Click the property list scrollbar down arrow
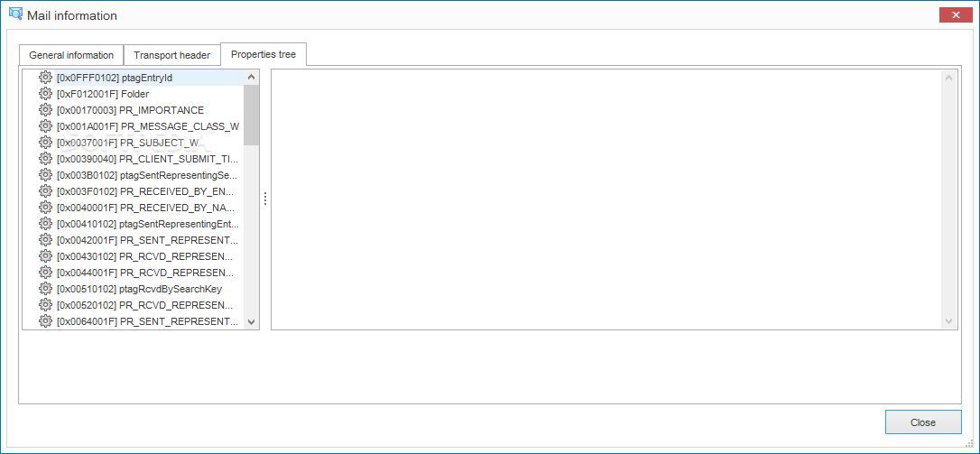 tap(251, 322)
